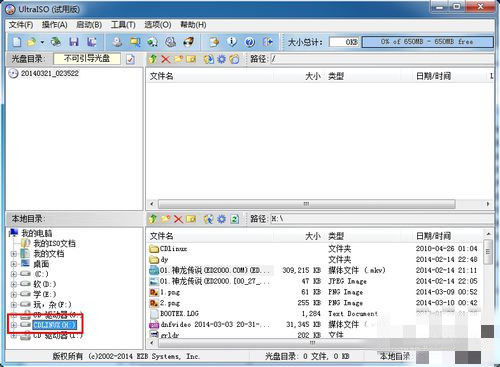
Task: Click red X delete in 光盘目录 toolbar
Action: pos(166,59)
